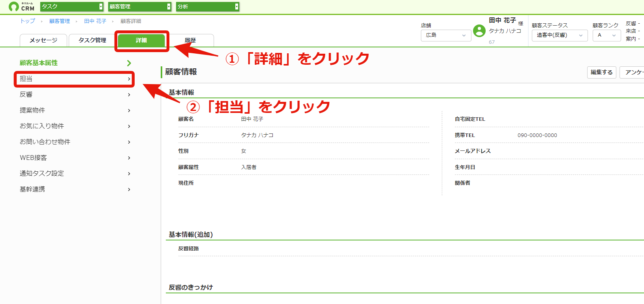Follow the 顧客管理 breadcrumb link
Screen dimensions: 644x304
coord(60,21)
